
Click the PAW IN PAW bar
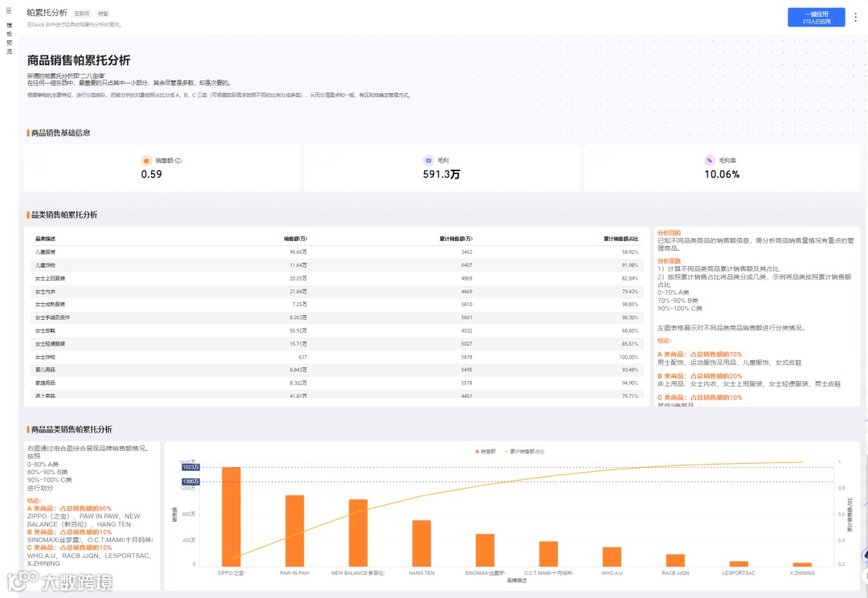coord(294,530)
